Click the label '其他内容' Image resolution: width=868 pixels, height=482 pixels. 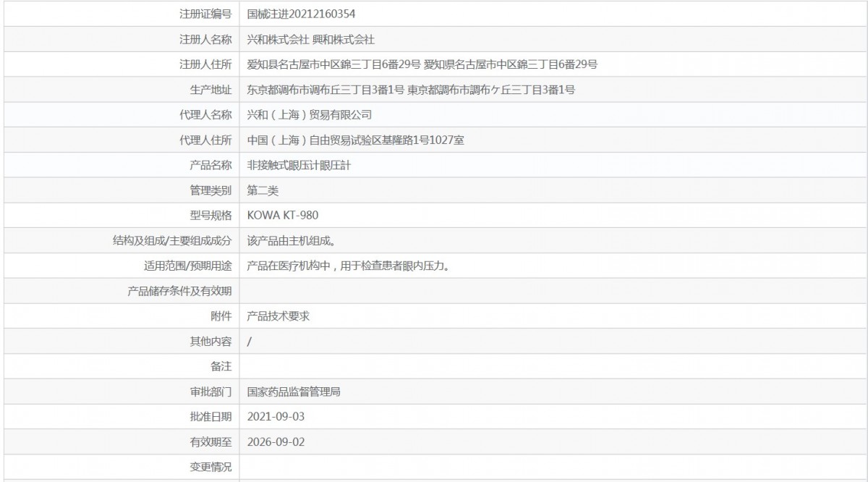(x=211, y=341)
